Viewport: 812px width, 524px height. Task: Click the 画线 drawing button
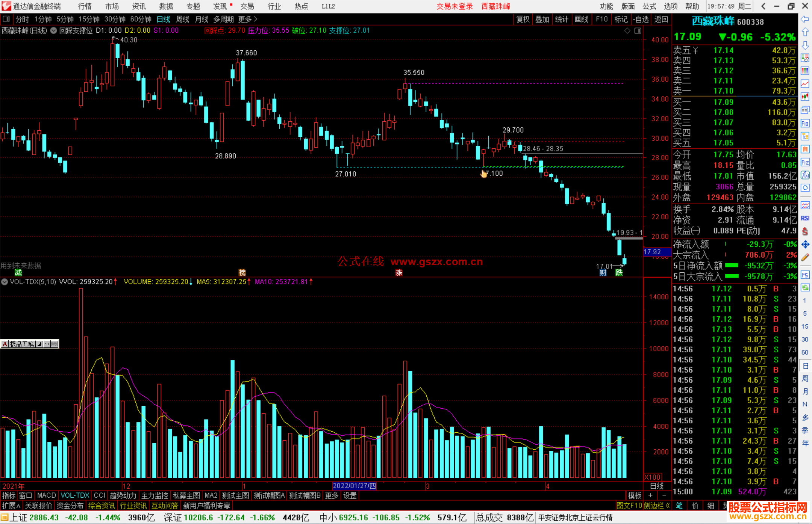[x=582, y=19]
